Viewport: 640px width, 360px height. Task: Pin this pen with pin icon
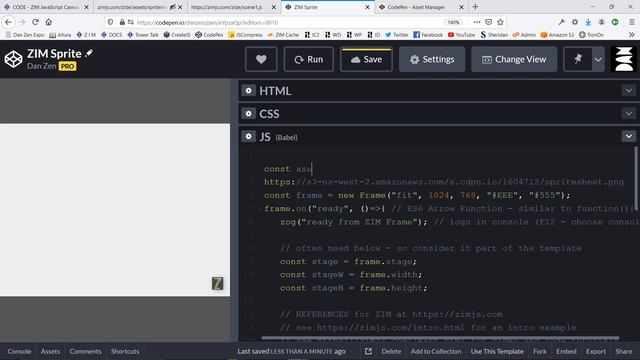coord(578,59)
